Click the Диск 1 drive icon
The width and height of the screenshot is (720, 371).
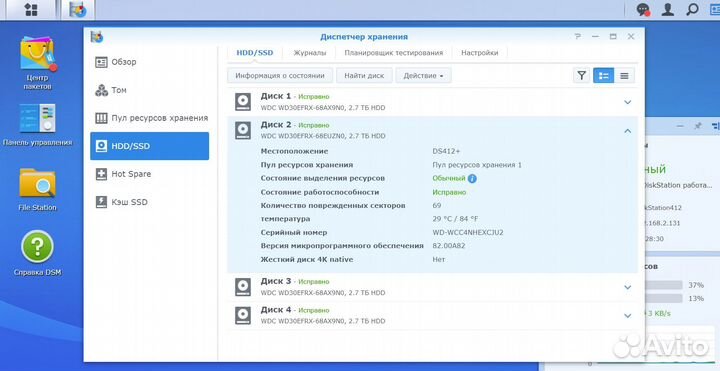[243, 102]
